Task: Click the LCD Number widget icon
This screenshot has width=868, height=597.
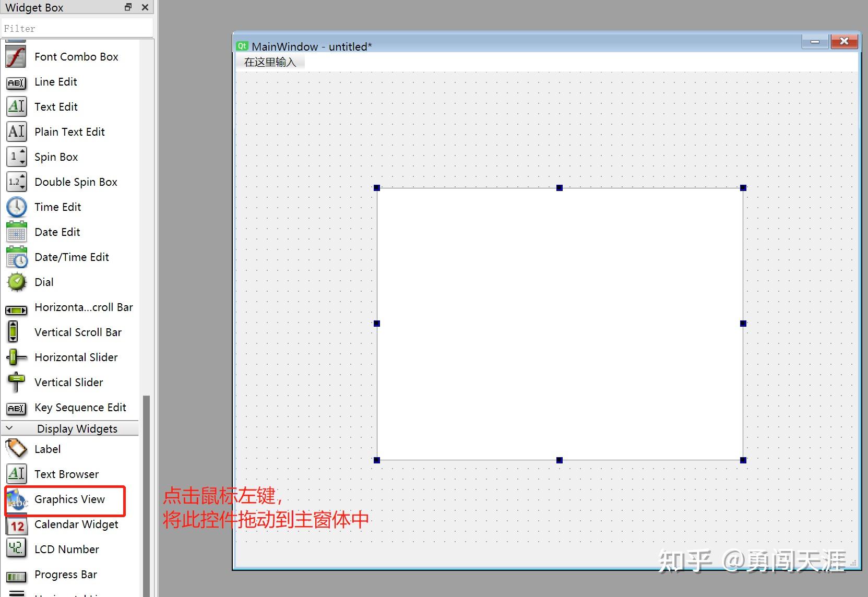Action: tap(16, 548)
